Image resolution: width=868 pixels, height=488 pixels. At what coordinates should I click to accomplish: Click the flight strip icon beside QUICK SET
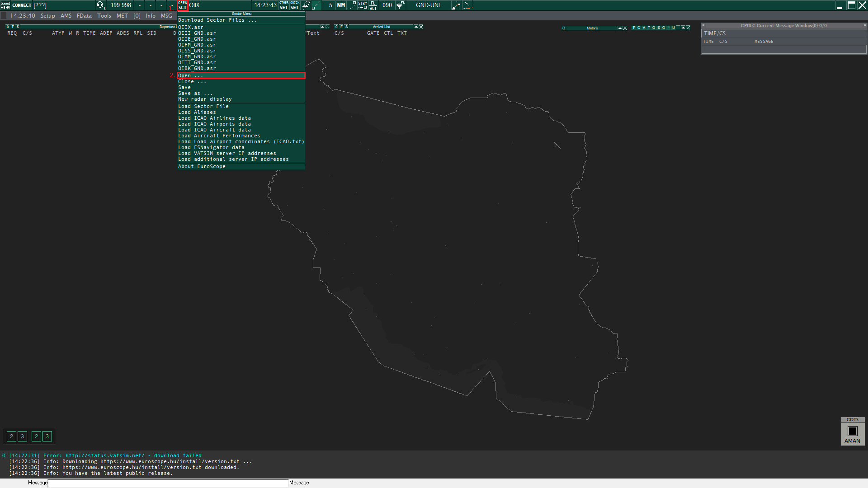point(306,5)
